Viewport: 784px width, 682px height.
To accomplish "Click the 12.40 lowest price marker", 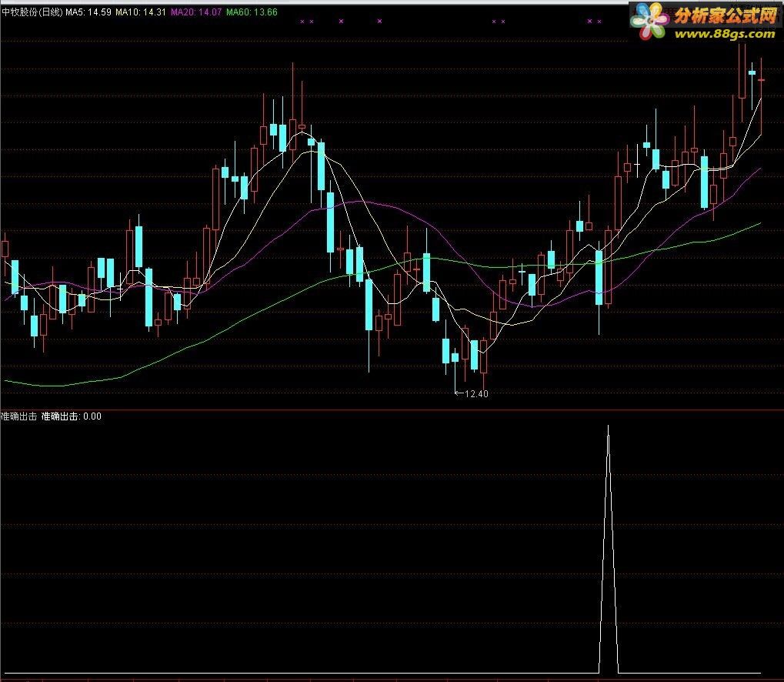I will (x=475, y=394).
